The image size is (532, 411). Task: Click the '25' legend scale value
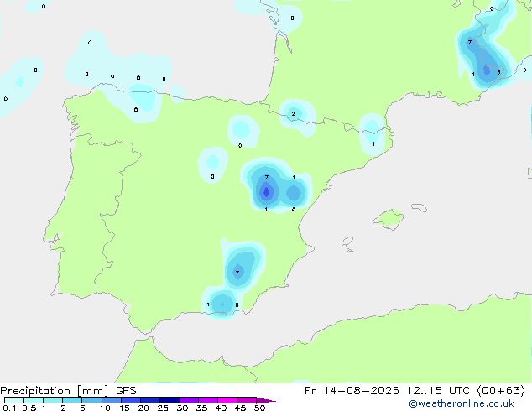163,408
